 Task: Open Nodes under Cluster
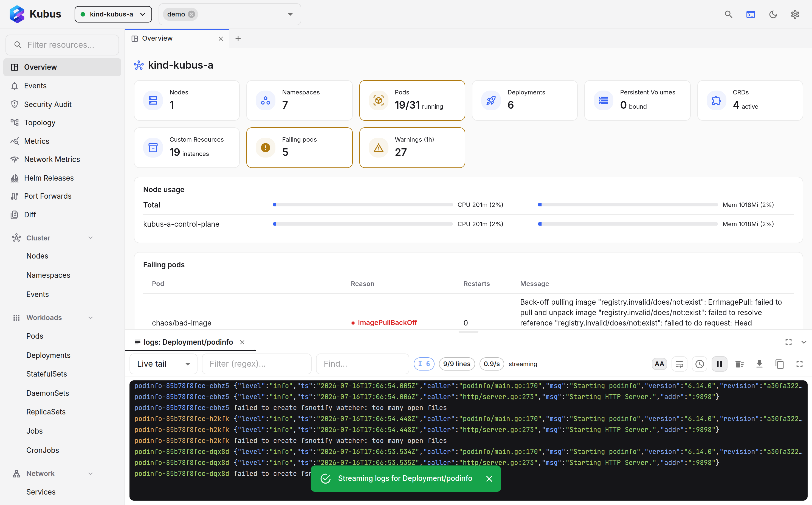pos(37,256)
